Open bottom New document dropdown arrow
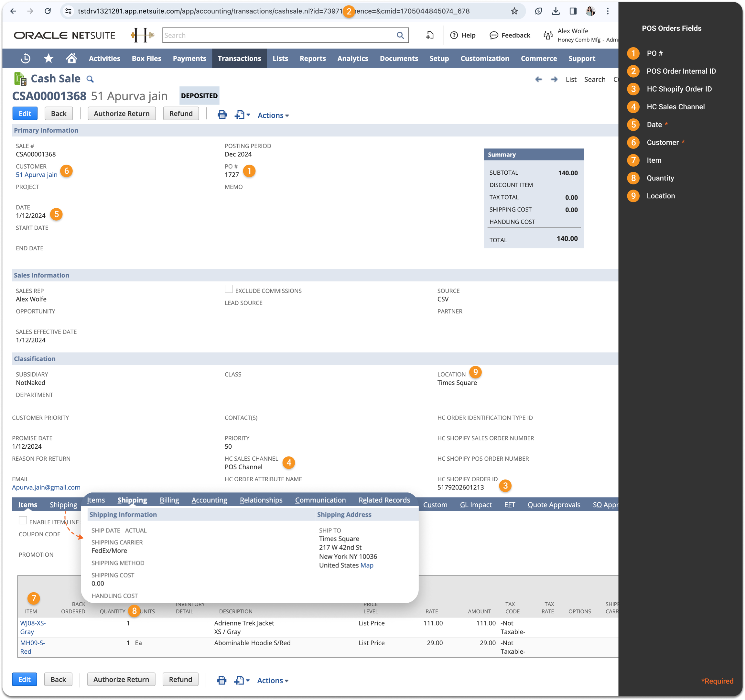 [248, 681]
